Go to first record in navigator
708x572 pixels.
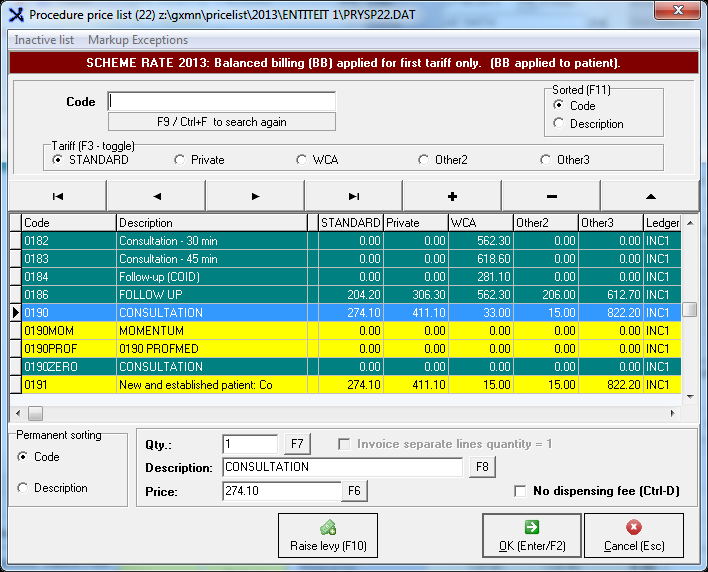tap(57, 196)
